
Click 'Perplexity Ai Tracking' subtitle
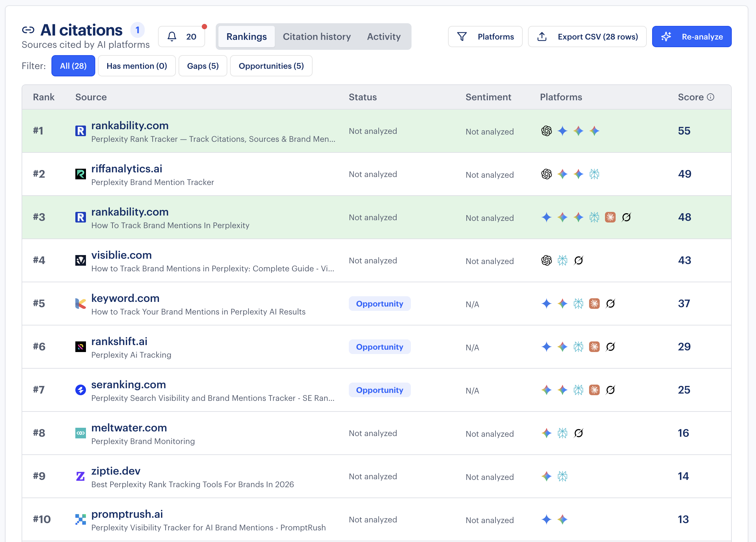[131, 355]
